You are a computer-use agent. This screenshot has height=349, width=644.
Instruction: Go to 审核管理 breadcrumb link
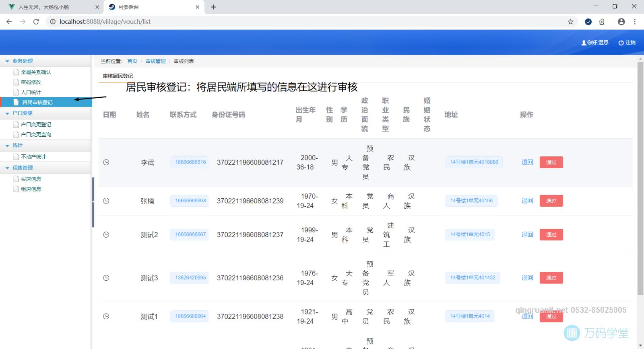click(x=156, y=61)
